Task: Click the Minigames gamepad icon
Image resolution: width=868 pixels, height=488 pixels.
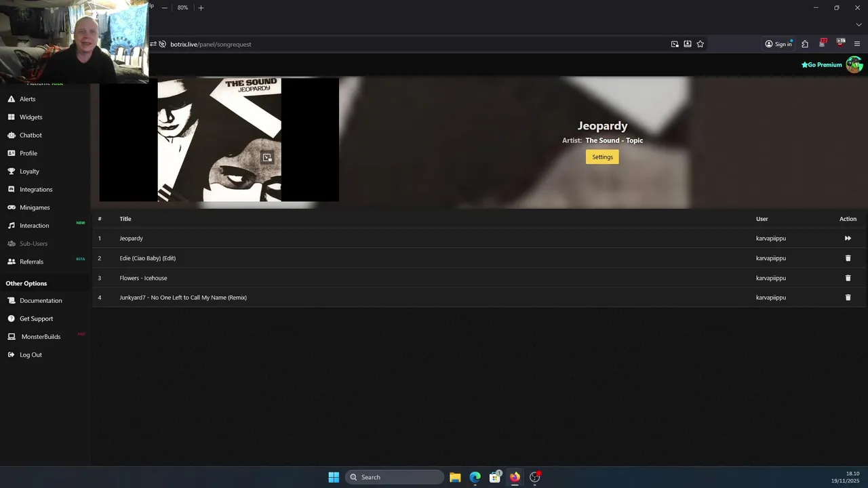Action: tap(12, 207)
